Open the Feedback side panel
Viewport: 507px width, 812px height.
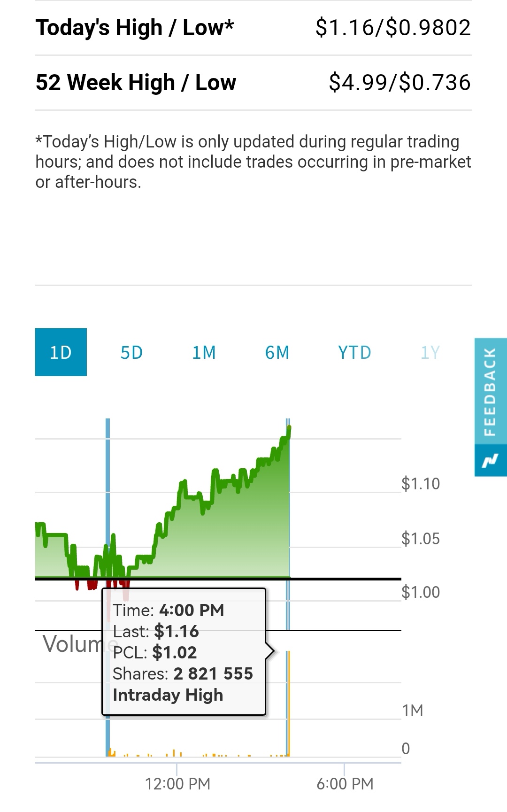(x=490, y=391)
